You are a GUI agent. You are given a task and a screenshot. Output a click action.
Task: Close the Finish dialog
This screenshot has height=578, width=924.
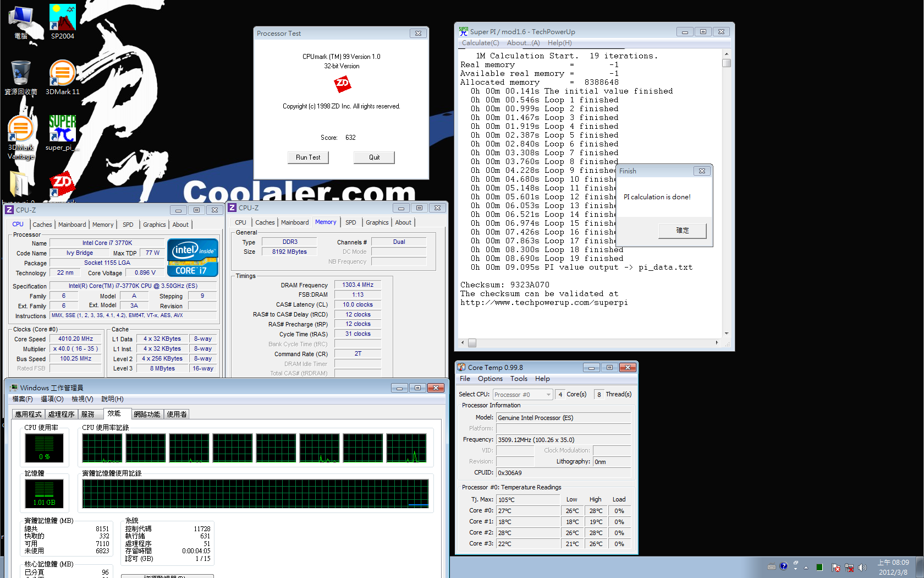(702, 171)
